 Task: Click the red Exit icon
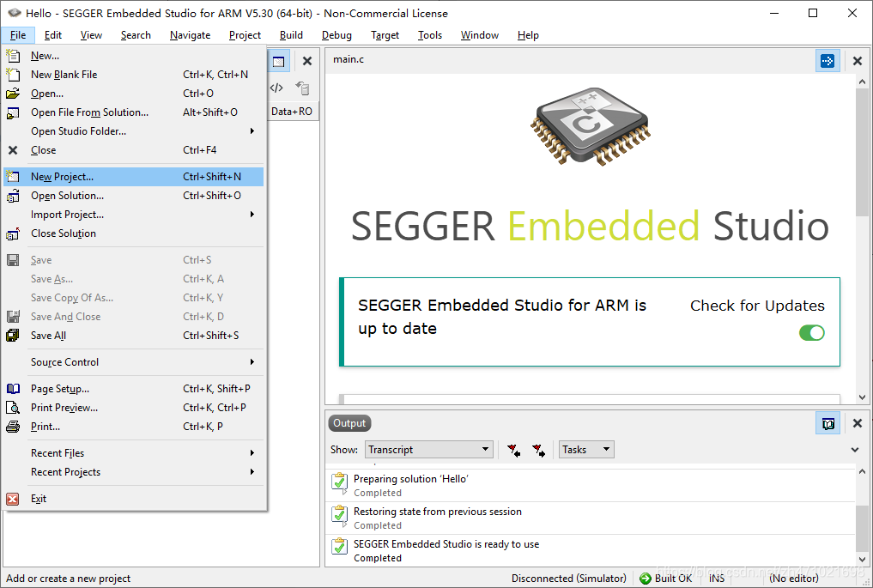click(13, 499)
